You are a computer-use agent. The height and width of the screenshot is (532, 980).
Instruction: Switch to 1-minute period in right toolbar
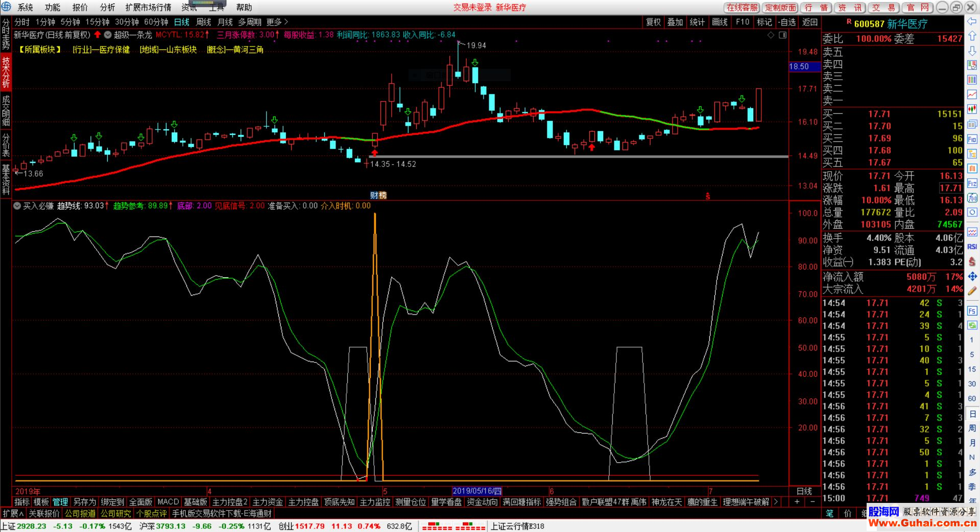972,340
